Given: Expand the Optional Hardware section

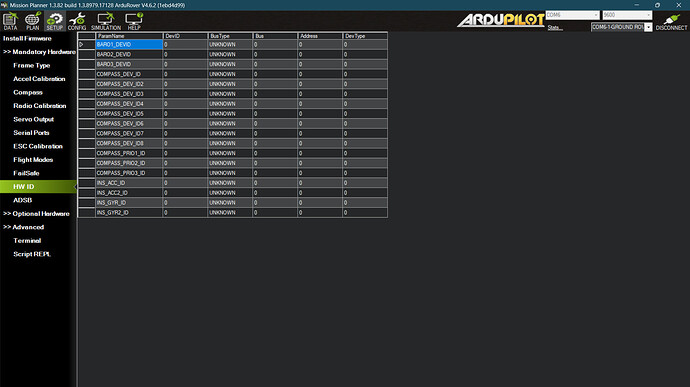Looking at the screenshot, I should (37, 214).
